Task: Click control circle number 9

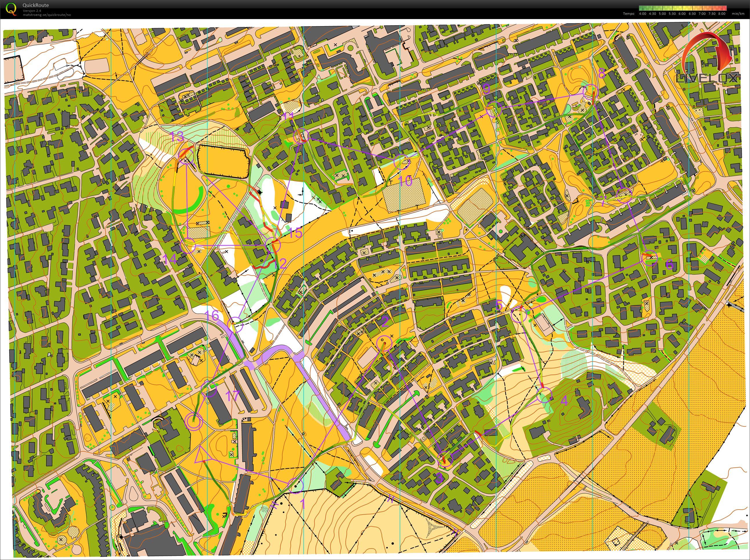Action: [494, 109]
